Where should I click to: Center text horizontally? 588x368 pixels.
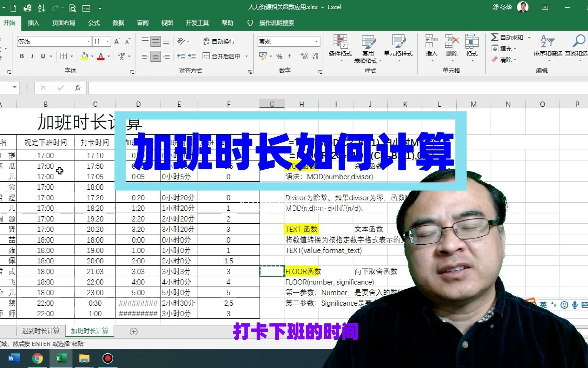pyautogui.click(x=156, y=56)
